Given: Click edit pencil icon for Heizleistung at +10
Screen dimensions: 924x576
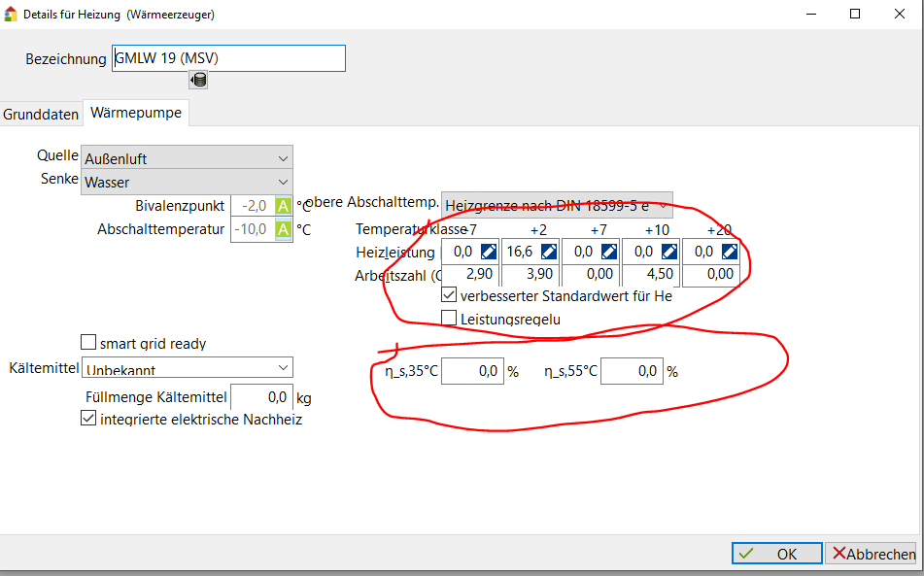Looking at the screenshot, I should click(x=668, y=252).
